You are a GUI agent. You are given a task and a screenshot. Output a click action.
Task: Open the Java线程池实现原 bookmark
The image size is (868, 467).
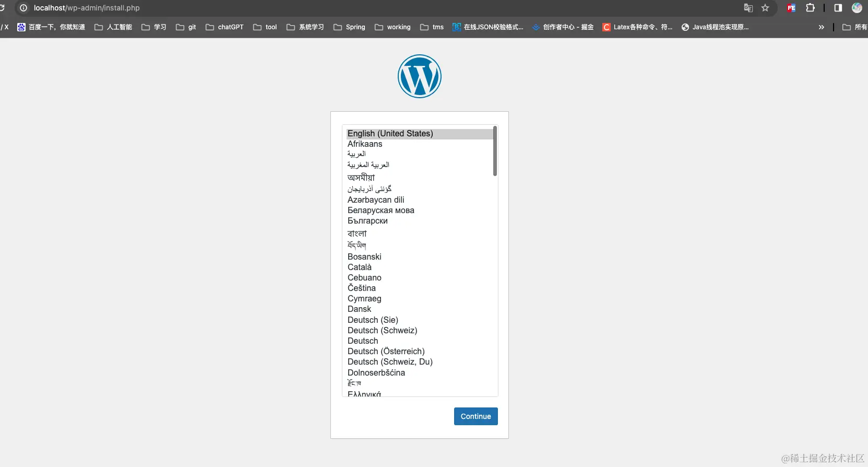pos(715,27)
